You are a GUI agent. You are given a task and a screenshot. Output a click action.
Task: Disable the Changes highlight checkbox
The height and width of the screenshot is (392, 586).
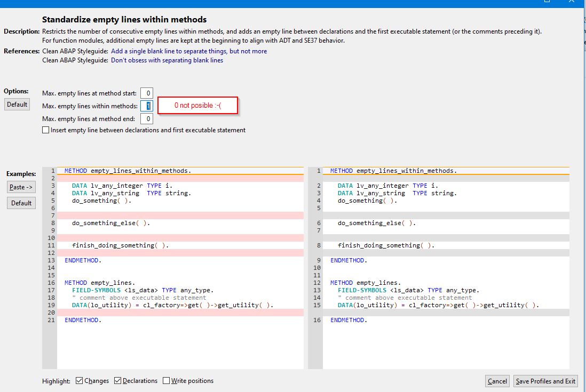point(79,380)
